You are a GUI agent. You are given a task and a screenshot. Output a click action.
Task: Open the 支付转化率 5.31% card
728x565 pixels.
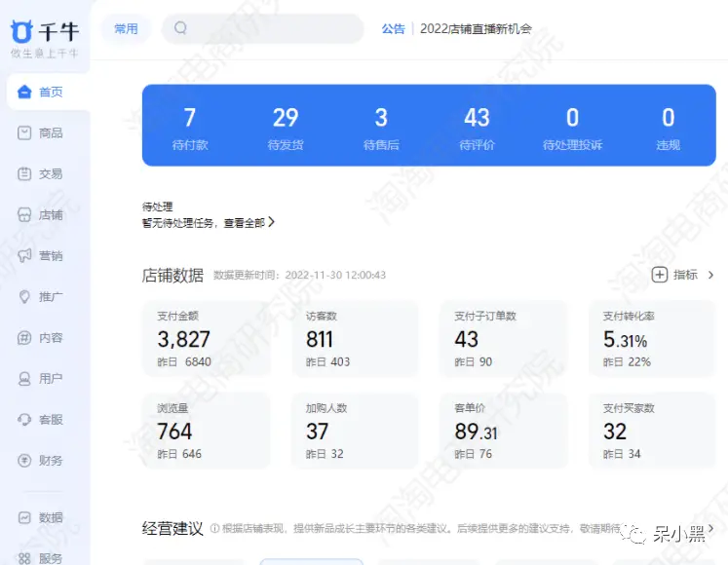click(x=652, y=338)
